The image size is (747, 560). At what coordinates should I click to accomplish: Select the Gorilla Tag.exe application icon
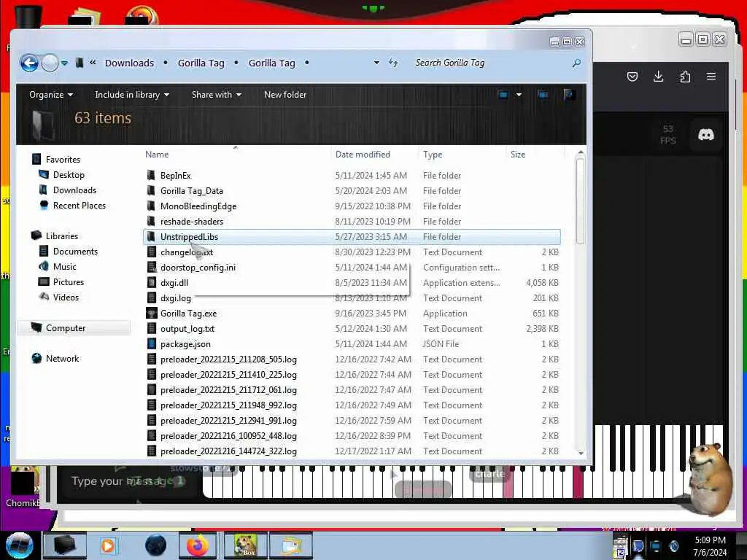152,314
